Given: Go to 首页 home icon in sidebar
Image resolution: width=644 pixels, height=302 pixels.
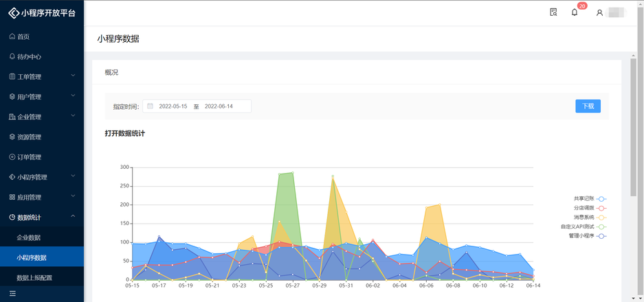Looking at the screenshot, I should click(x=12, y=36).
